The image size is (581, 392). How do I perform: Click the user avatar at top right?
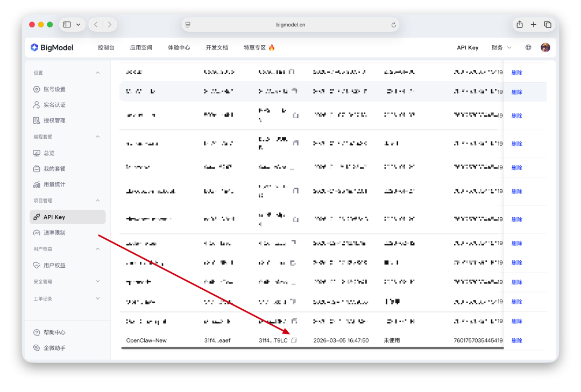click(545, 47)
